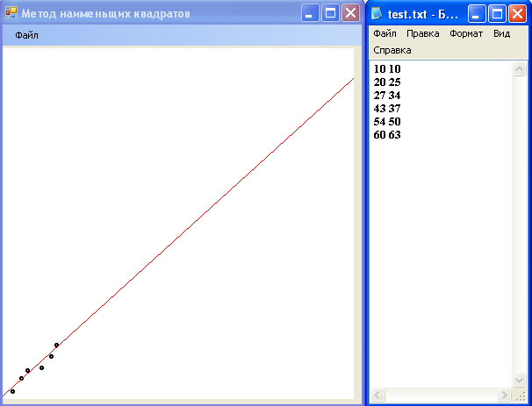Click the line '54 50' in Notepad
This screenshot has width=532, height=406.
coord(387,122)
